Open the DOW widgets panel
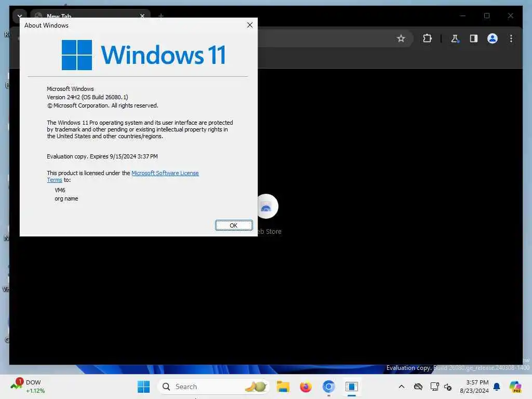The width and height of the screenshot is (532, 399). [x=28, y=387]
